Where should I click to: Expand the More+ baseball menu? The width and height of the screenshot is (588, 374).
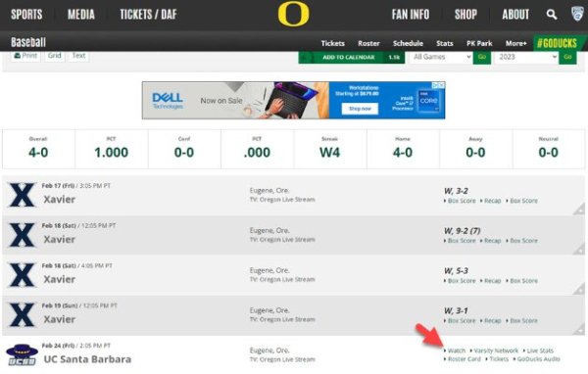(516, 43)
